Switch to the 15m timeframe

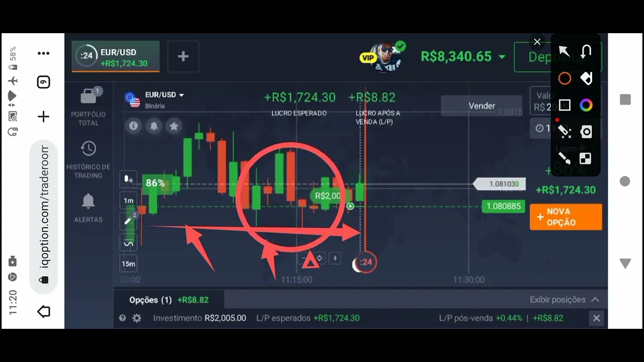pyautogui.click(x=128, y=264)
